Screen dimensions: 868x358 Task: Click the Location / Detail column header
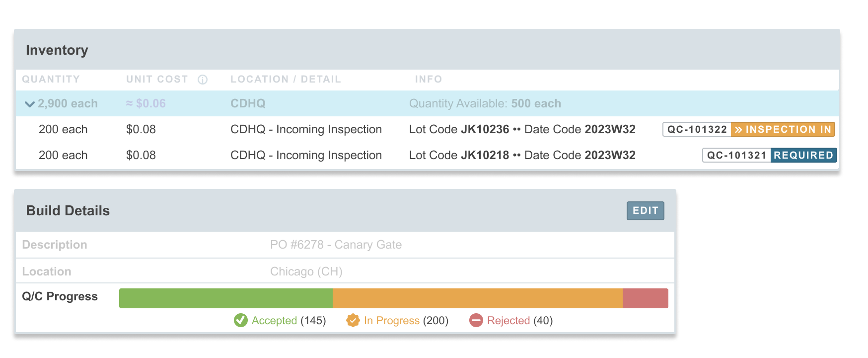click(x=286, y=80)
